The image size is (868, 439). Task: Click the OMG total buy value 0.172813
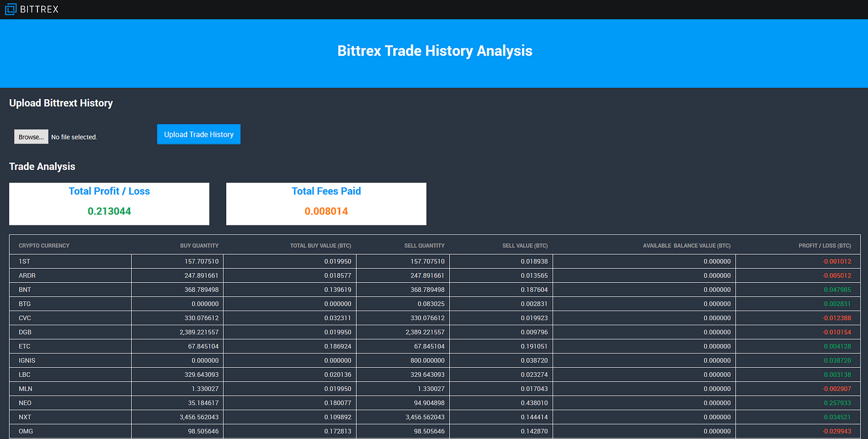tap(338, 431)
